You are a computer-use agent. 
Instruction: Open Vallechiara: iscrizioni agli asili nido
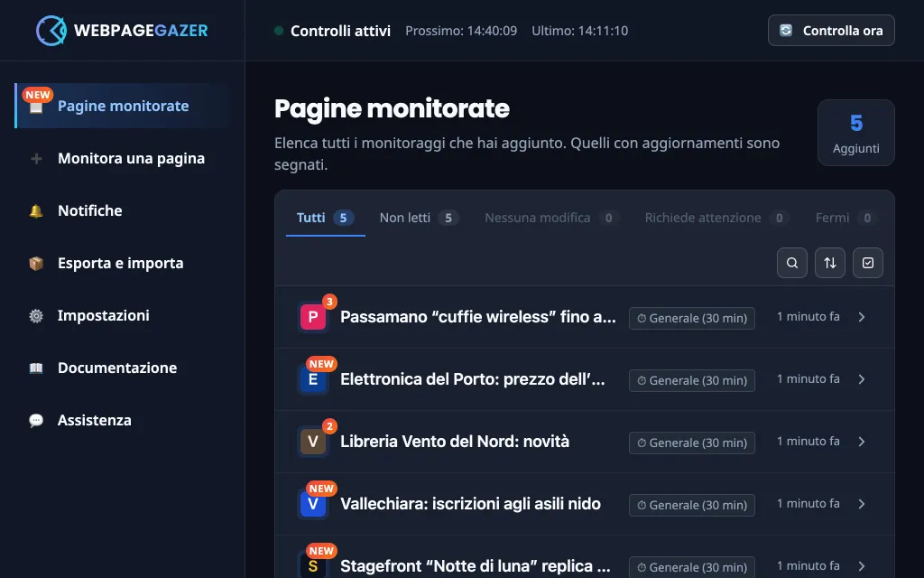pos(470,504)
